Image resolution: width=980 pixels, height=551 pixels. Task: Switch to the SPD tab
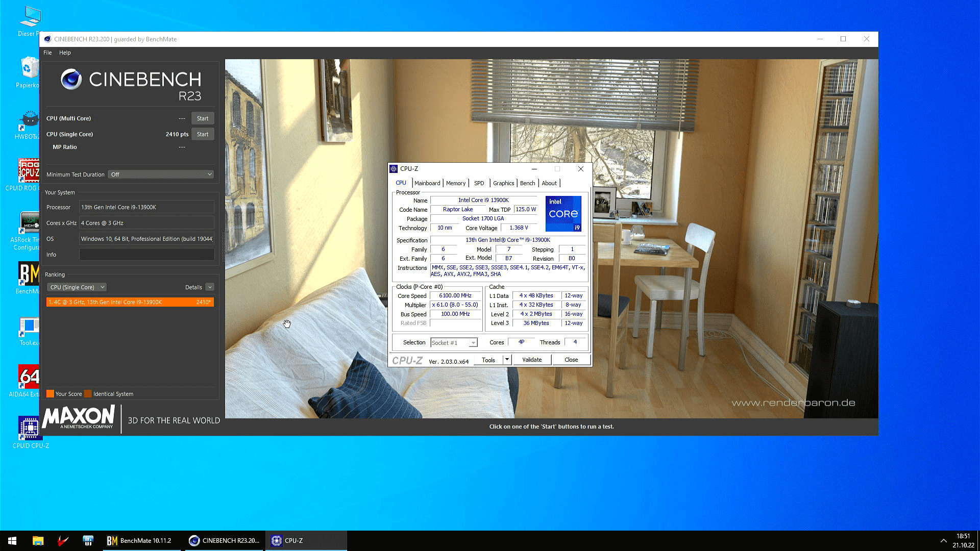tap(479, 183)
